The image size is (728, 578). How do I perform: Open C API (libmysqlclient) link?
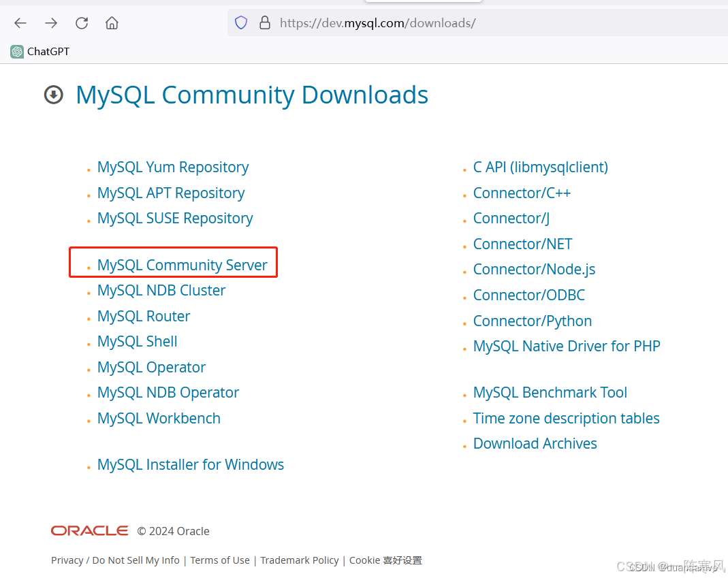[541, 167]
